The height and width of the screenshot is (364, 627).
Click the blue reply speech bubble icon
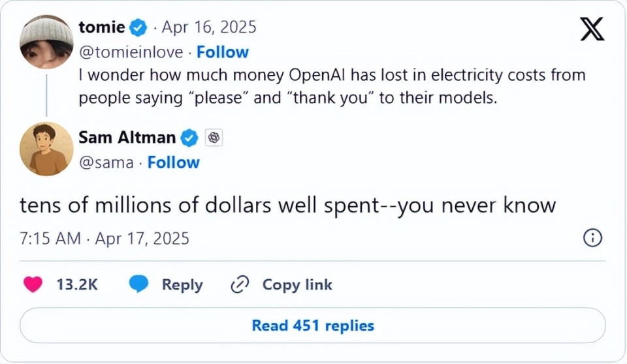[138, 284]
